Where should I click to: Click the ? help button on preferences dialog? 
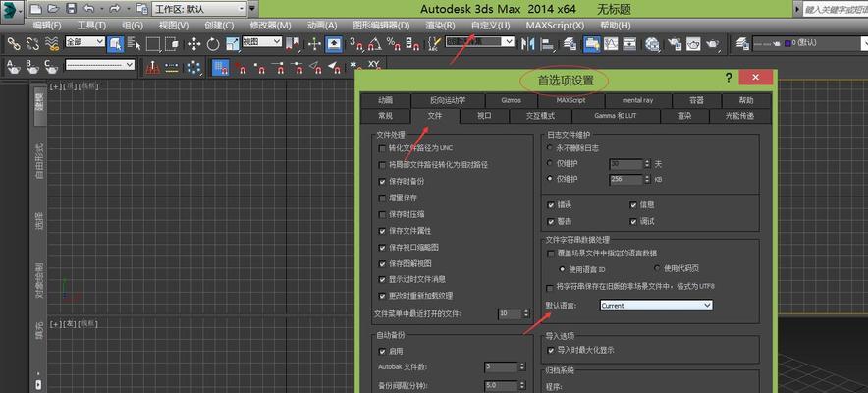pyautogui.click(x=729, y=79)
